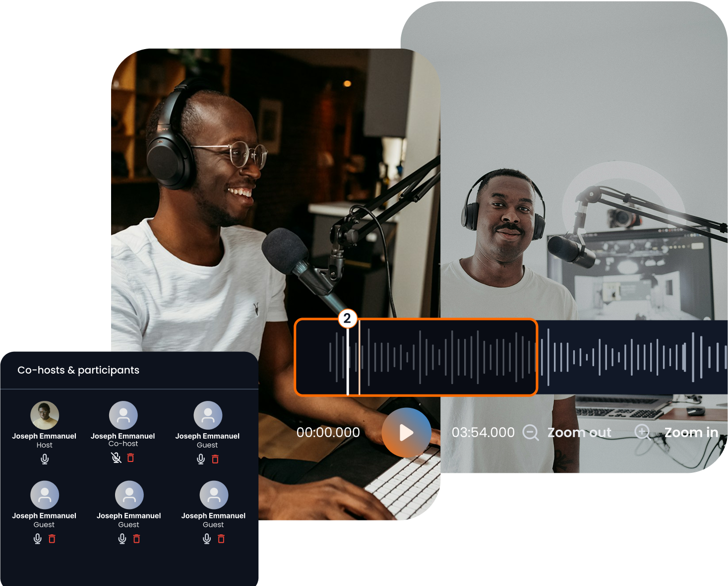Click the Zoom out magnifier icon
Viewport: 728px width, 586px height.
530,432
